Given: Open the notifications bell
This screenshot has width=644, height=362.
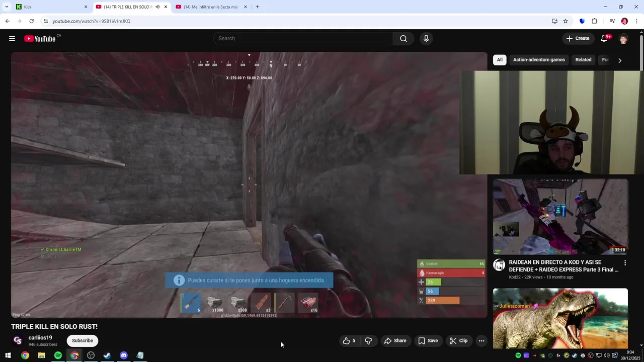Looking at the screenshot, I should click(604, 39).
